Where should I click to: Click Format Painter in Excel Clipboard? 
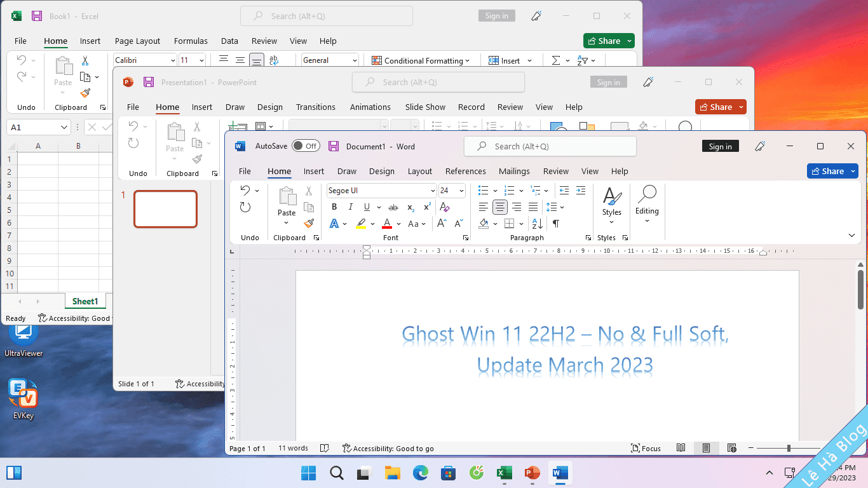85,93
